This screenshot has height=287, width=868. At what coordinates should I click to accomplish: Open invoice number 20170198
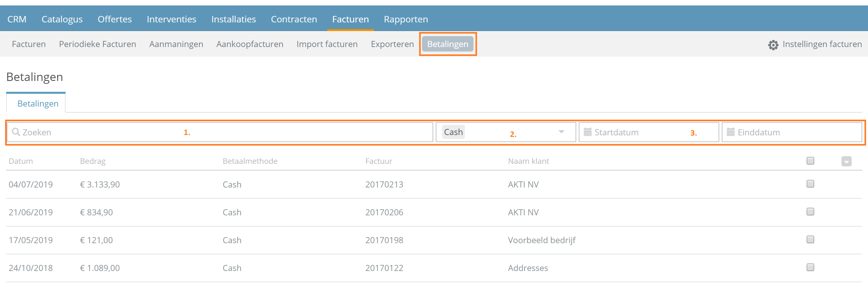pos(384,240)
